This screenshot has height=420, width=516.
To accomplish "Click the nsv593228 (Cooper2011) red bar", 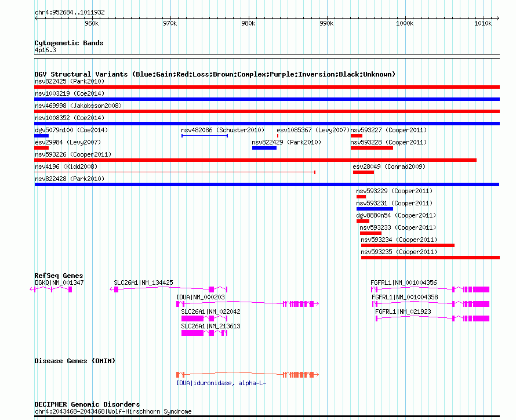I will pyautogui.click(x=372, y=148).
